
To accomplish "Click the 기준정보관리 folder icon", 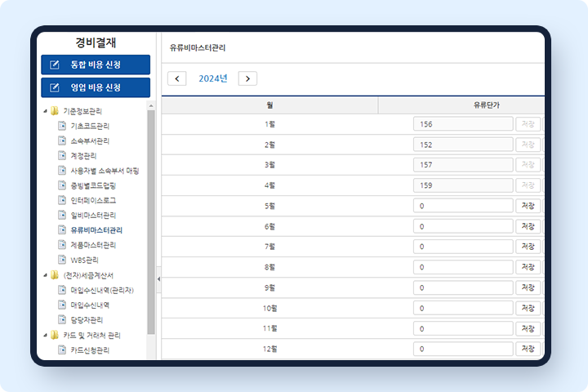I will [x=55, y=111].
